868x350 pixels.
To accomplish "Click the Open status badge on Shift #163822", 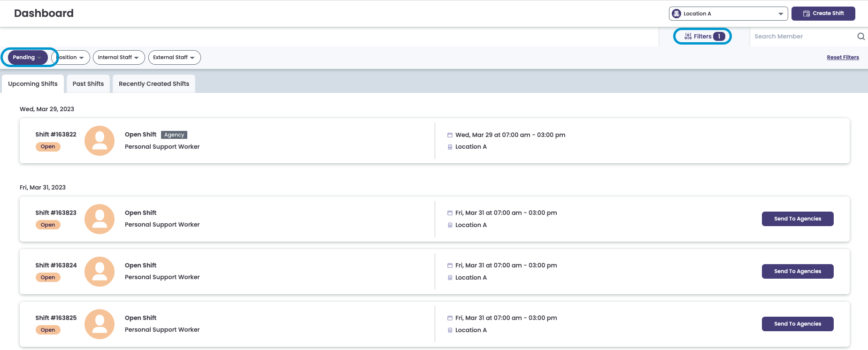I will [x=48, y=146].
